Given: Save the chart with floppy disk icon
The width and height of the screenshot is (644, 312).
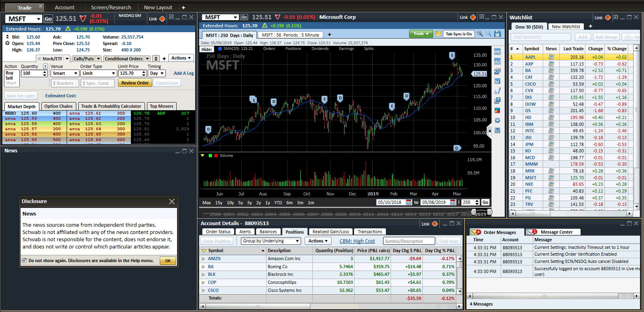Looking at the screenshot, I should click(x=497, y=34).
